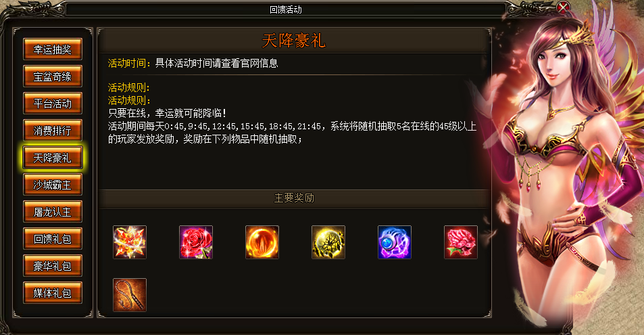This screenshot has width=644, height=335.
Task: Click the 天降豪礼 title banner
Action: 294,41
